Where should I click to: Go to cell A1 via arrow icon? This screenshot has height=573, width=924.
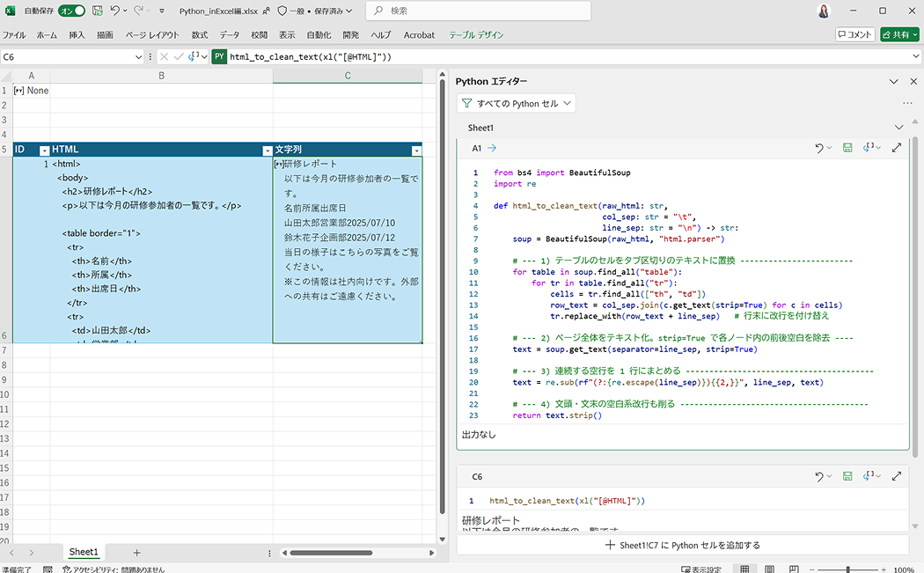492,149
